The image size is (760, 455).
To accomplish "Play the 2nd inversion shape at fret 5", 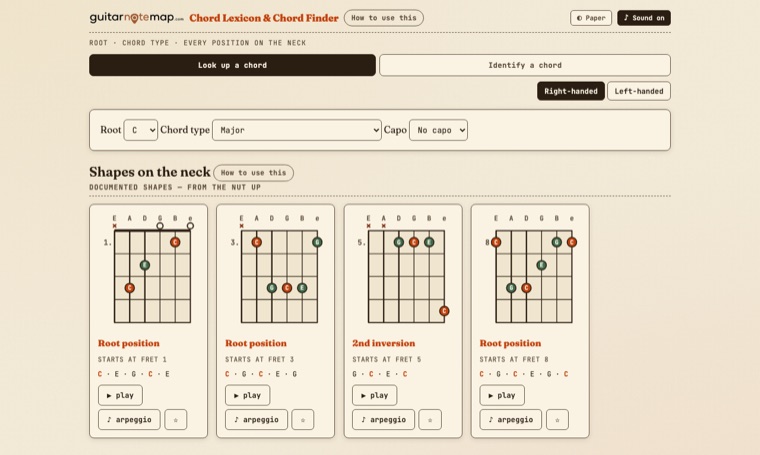I will point(374,395).
